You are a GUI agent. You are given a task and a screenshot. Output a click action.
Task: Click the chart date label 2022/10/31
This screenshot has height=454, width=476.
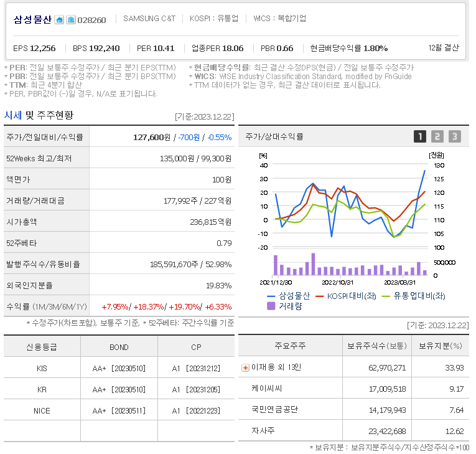point(338,282)
